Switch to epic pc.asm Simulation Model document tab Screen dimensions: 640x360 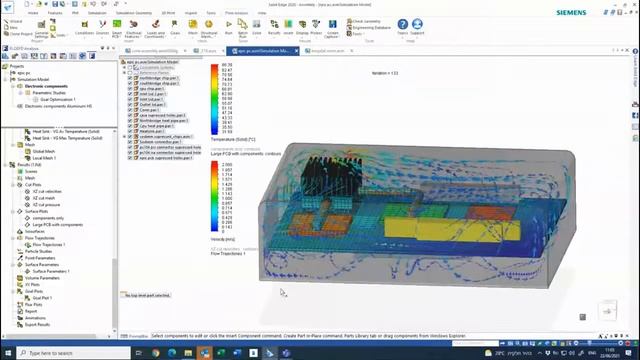click(263, 51)
